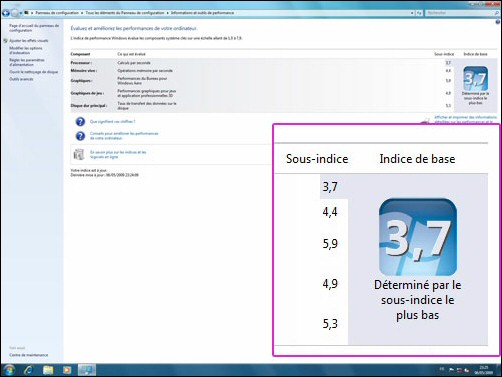502x377 pixels.
Task: Click question icon beside 'Conseils pour améliorer les performances'
Action: pos(80,136)
